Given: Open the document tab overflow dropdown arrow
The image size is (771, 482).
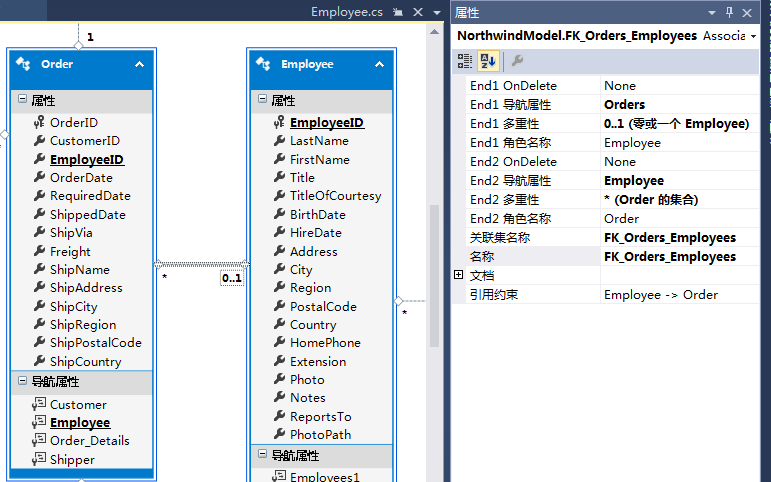Looking at the screenshot, I should pyautogui.click(x=437, y=13).
